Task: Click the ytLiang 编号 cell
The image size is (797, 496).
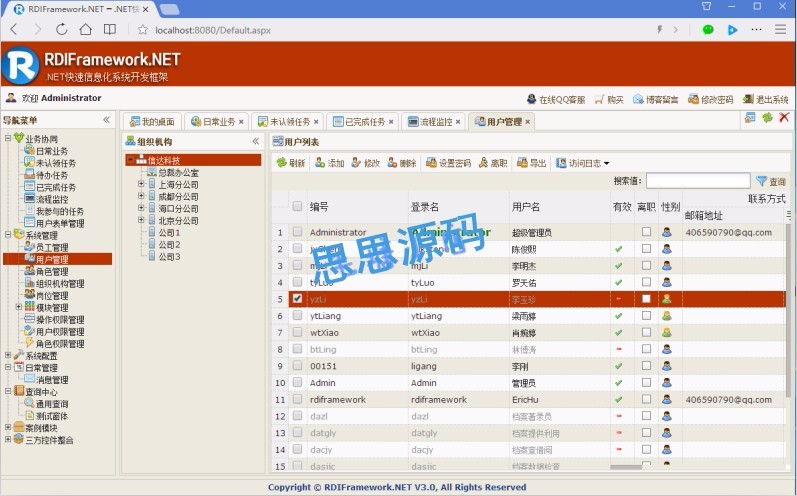Action: pos(358,316)
